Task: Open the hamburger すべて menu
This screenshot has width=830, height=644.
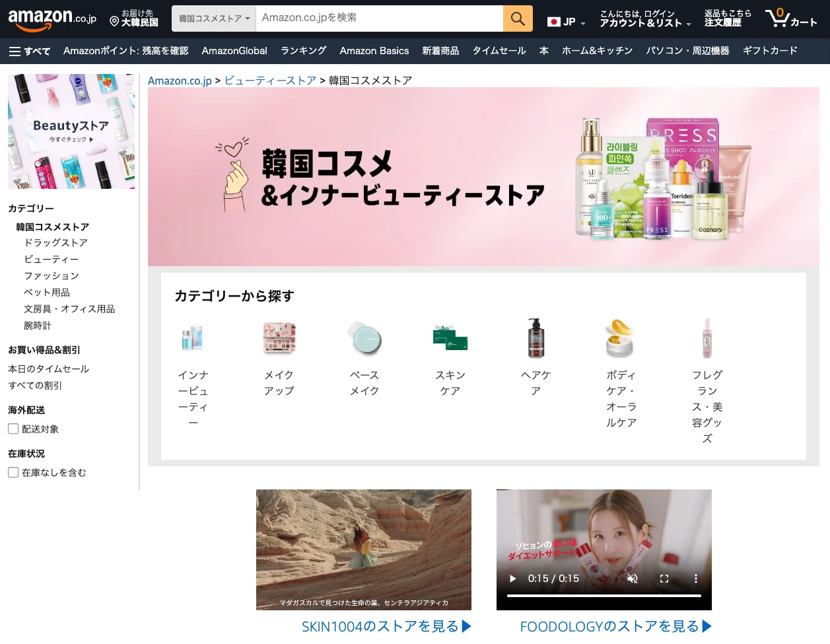Action: pos(30,51)
